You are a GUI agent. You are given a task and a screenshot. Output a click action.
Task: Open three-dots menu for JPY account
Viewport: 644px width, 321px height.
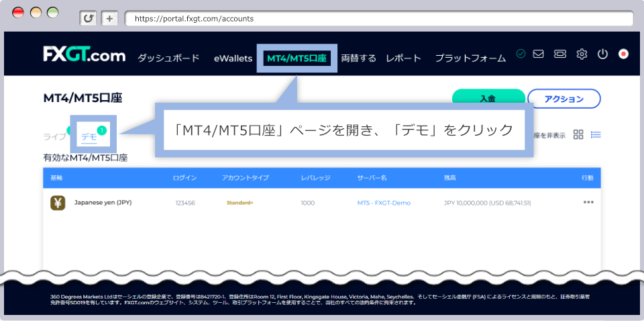tap(588, 202)
